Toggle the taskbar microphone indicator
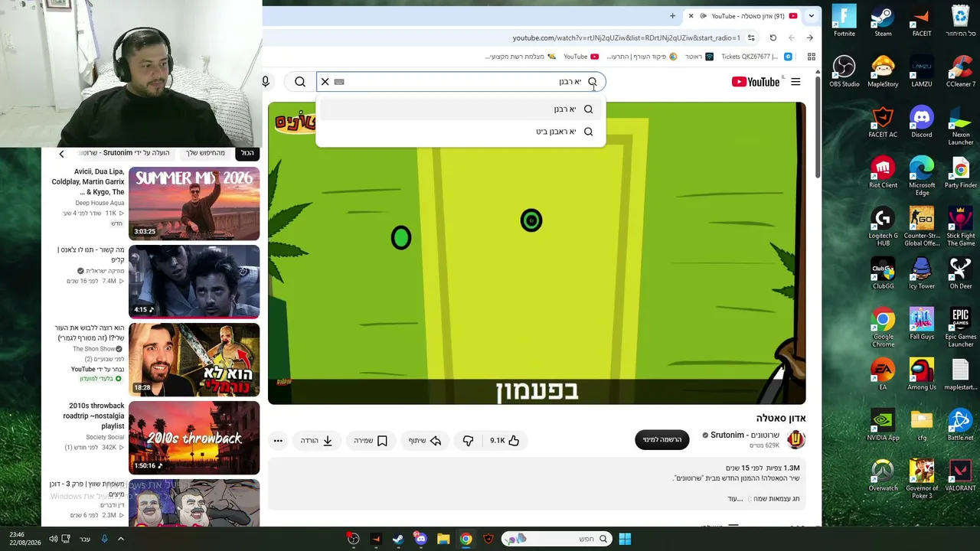This screenshot has width=980, height=551. [104, 539]
